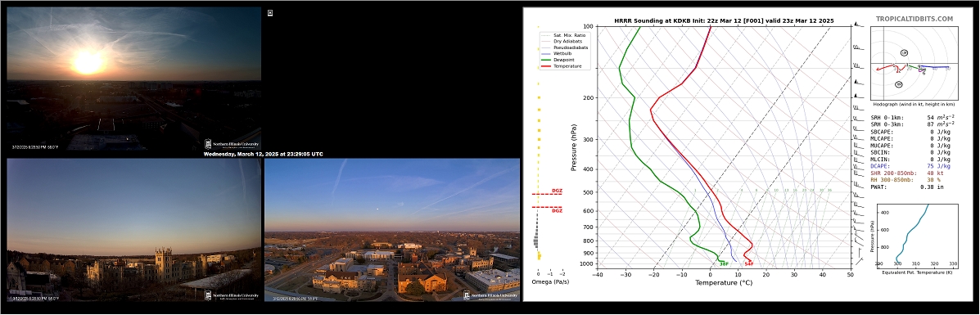
Task: Click the NIU logo on sunset webcam
Action: (232, 144)
